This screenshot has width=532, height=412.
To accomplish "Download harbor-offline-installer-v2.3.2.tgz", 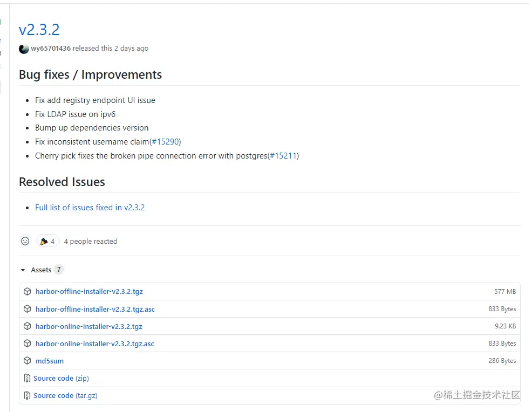I will [89, 292].
